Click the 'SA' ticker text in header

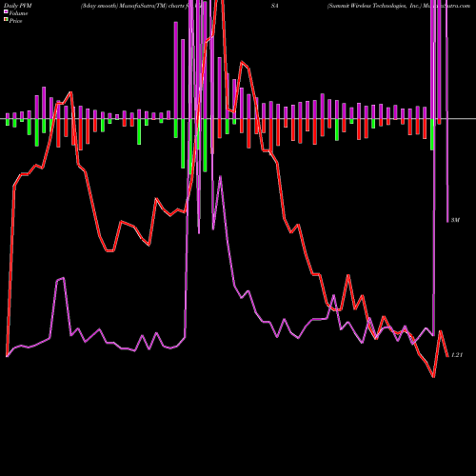click(275, 6)
